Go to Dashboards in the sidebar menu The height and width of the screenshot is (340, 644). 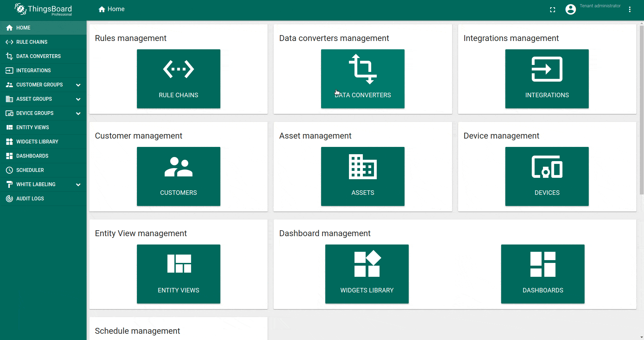[32, 156]
